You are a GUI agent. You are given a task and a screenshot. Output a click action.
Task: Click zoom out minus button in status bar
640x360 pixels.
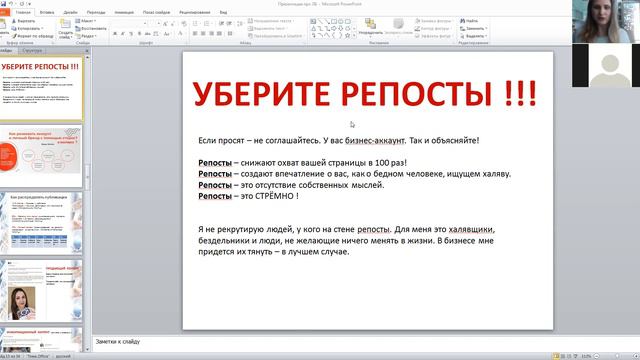[596, 356]
